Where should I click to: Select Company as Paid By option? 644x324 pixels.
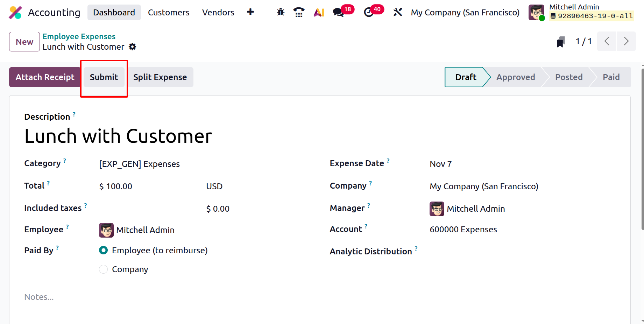tap(104, 269)
